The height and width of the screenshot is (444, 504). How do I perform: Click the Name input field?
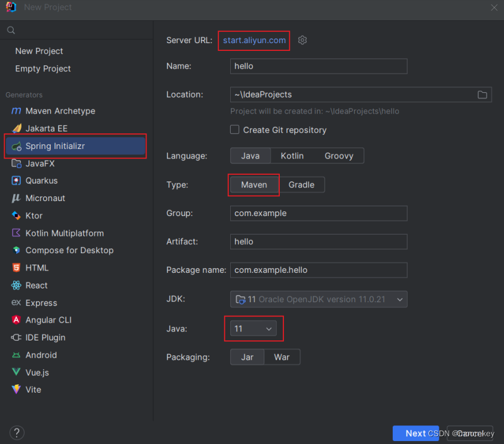click(x=319, y=66)
